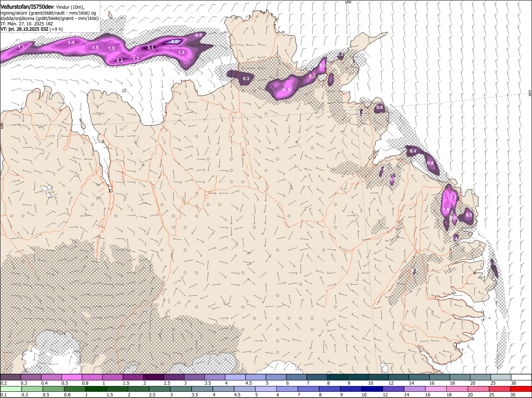
Task: Click the light blue green-row swatch labeled 5
Action: (266, 389)
